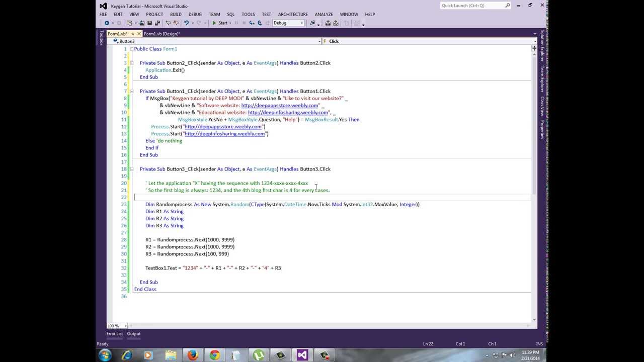Open the ANALYZE menu
This screenshot has height=362, width=644.
pos(324,15)
